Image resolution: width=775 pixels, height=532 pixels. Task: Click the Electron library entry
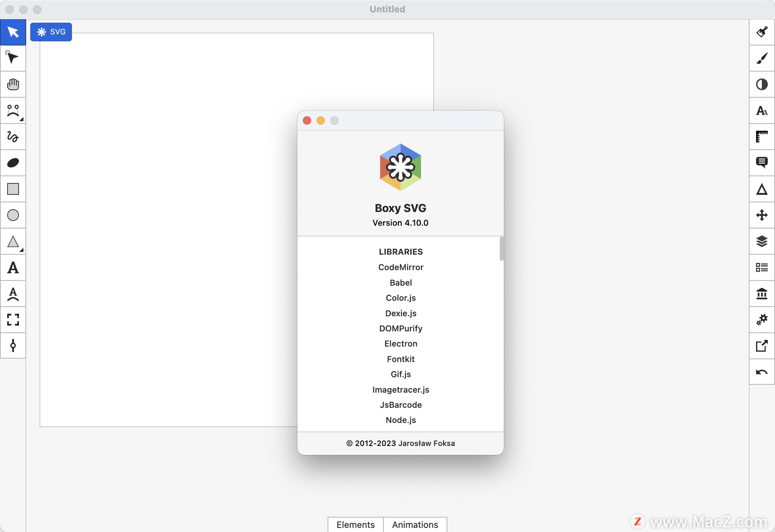400,343
